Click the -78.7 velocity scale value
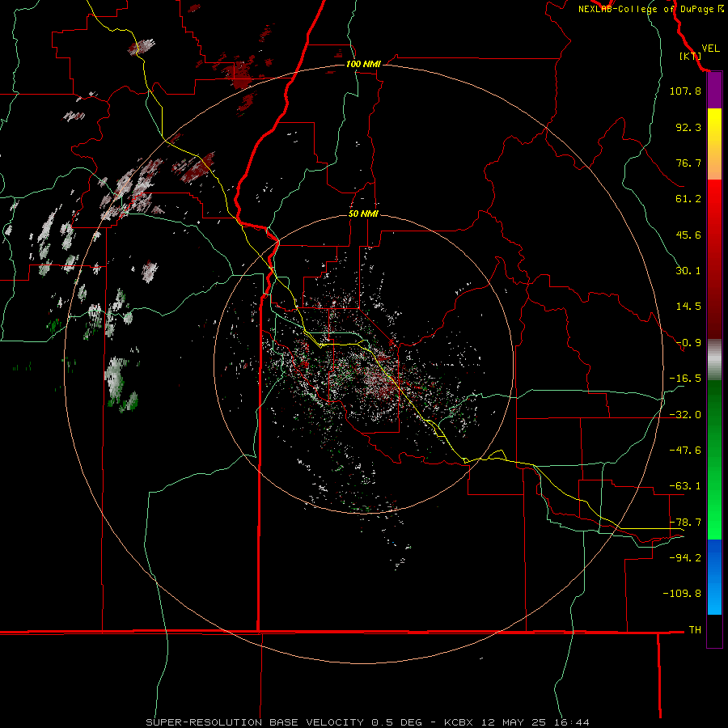728x728 pixels. 685,523
